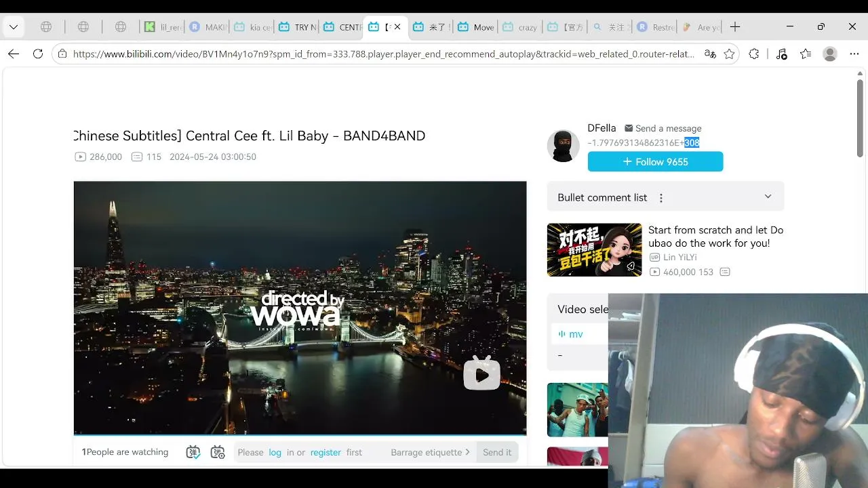Switch to the lil_rere tab
The image size is (868, 488).
click(162, 27)
